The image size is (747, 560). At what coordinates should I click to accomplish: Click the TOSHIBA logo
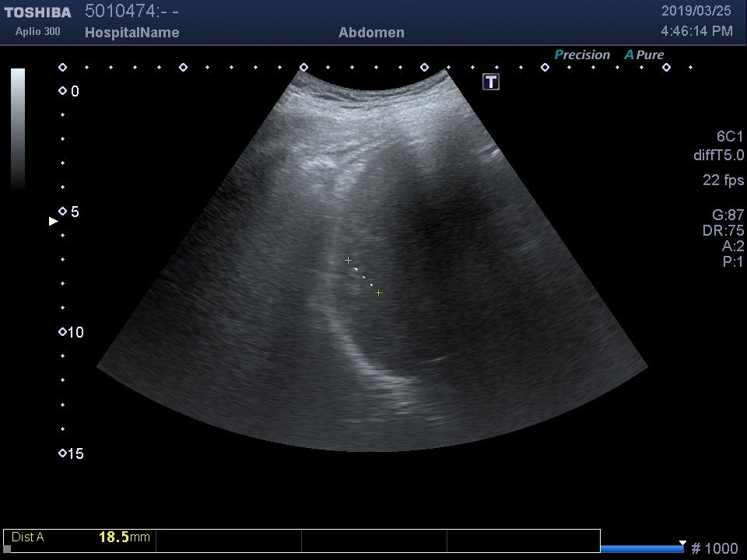37,12
